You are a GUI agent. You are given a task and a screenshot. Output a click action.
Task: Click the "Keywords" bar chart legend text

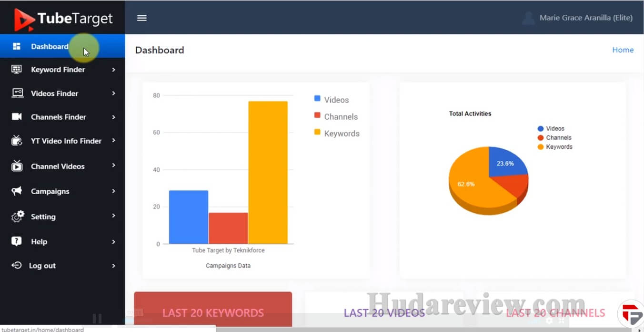(x=342, y=134)
